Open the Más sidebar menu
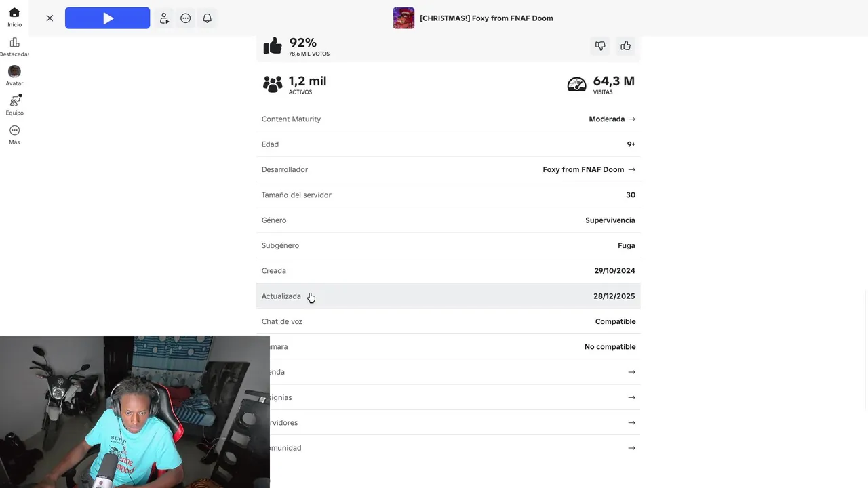The width and height of the screenshot is (868, 488). coord(14,135)
